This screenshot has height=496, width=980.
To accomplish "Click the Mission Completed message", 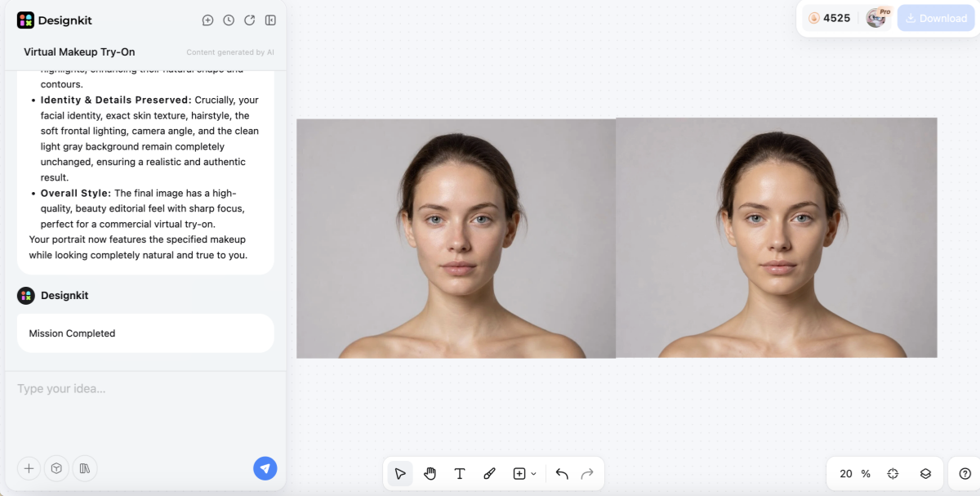I will pyautogui.click(x=72, y=333).
